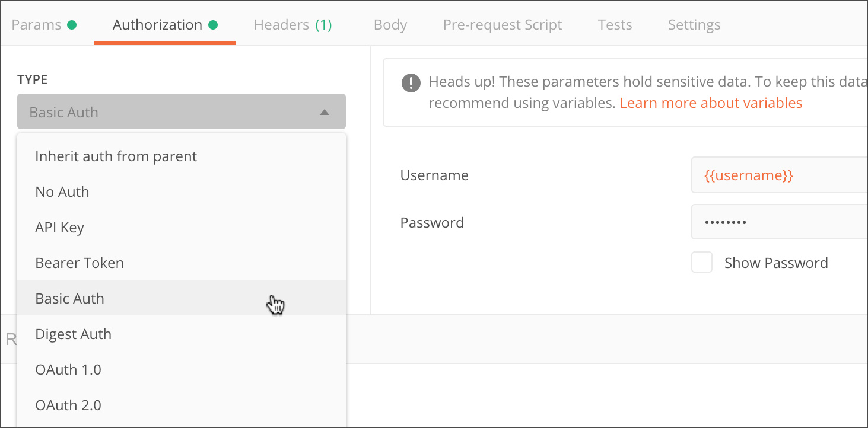Collapse the auth type dropdown arrow
Image resolution: width=868 pixels, height=428 pixels.
point(325,111)
